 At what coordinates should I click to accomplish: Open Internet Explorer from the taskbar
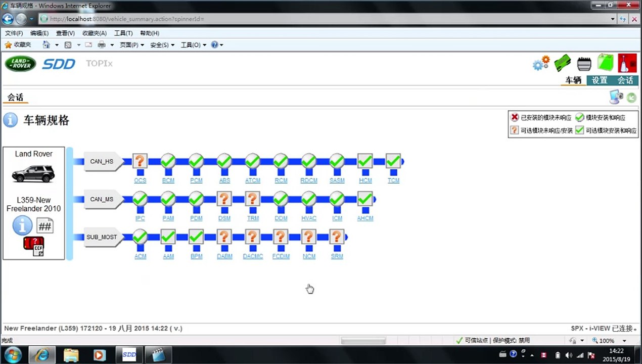(42, 355)
